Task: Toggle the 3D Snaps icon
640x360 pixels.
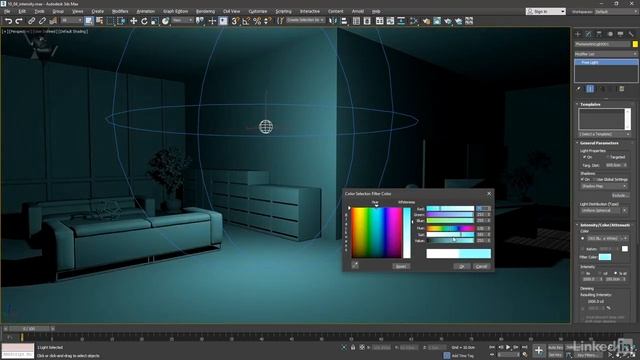Action: pos(235,21)
